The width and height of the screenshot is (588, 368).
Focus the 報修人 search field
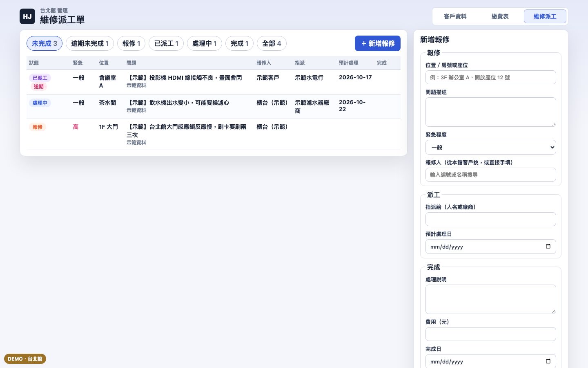point(491,175)
